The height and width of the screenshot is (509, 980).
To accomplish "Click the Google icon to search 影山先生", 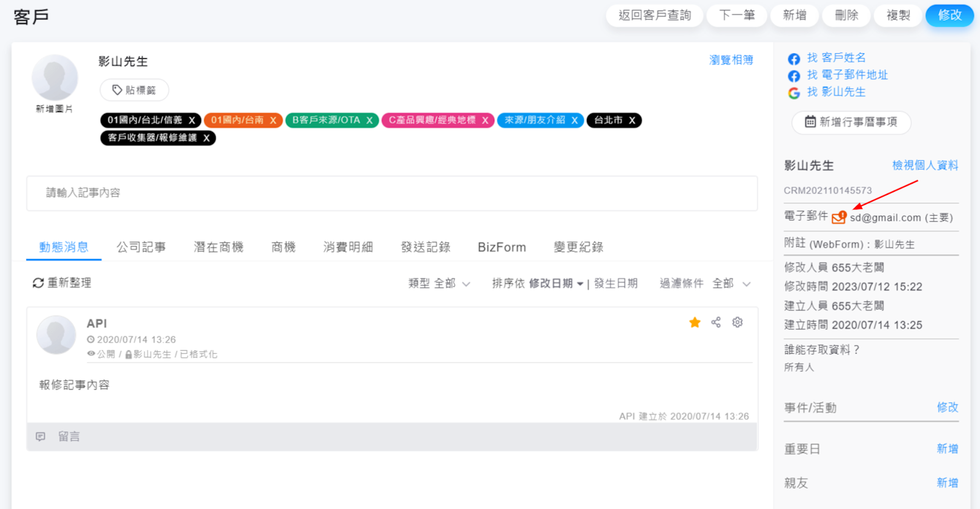I will 794,93.
